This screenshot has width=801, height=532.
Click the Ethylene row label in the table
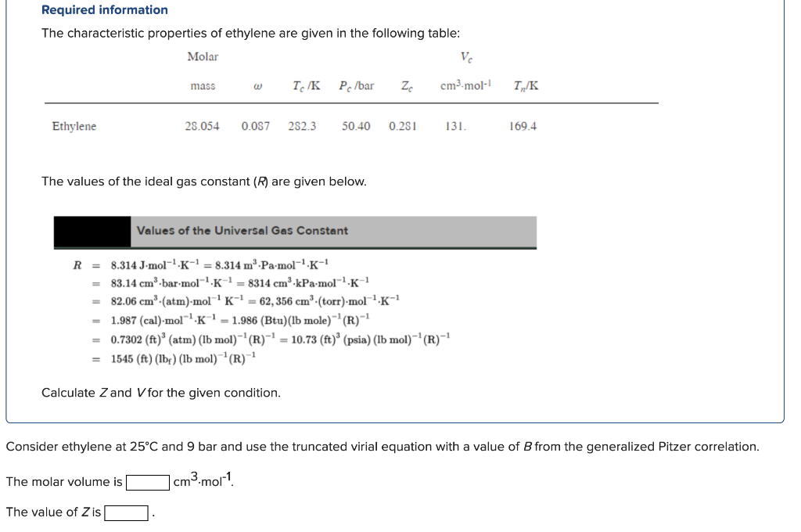[x=74, y=126]
